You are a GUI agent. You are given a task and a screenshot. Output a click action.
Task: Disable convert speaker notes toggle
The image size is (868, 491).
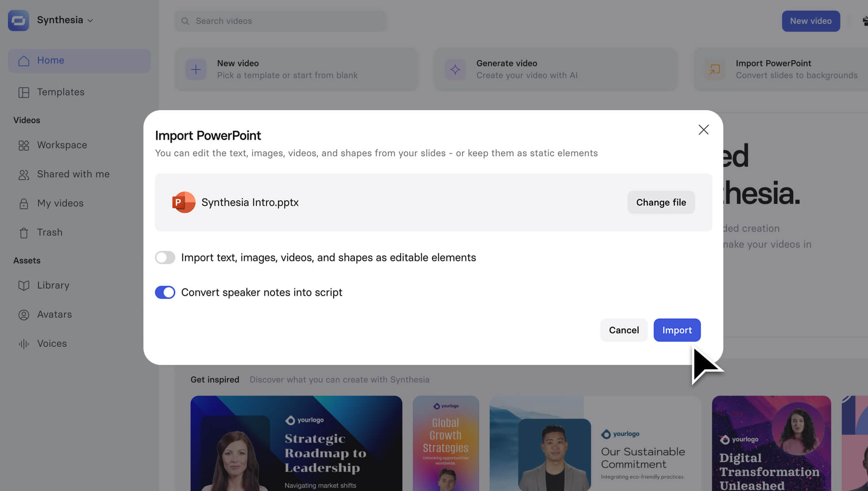[165, 292]
